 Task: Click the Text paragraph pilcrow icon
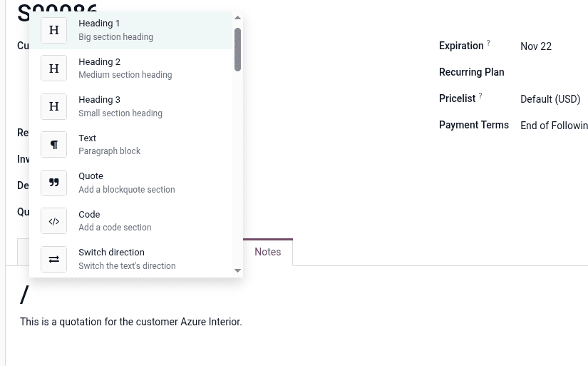pyautogui.click(x=53, y=145)
